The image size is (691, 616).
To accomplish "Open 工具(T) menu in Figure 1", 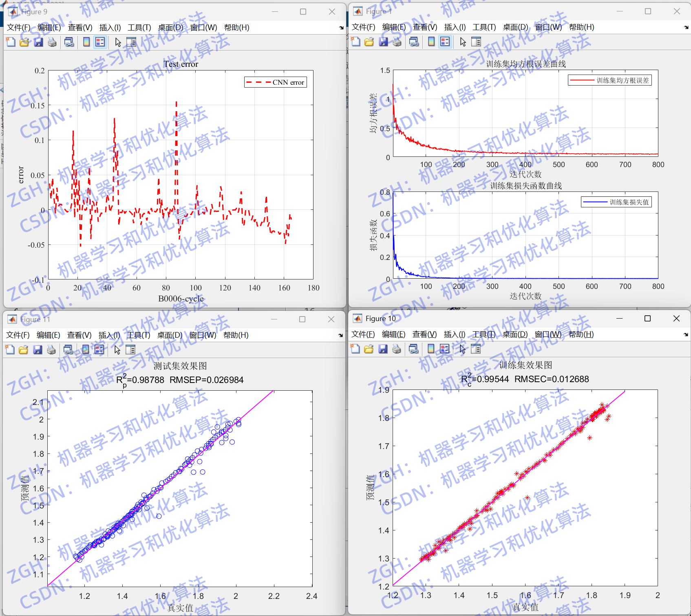I will 484,27.
